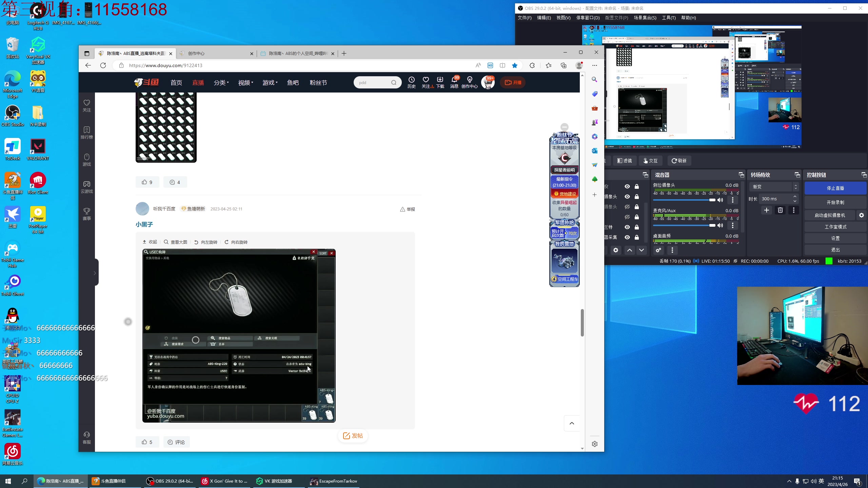The image size is (868, 488).
Task: Open OBS 场景集合(S) menu
Action: [645, 18]
